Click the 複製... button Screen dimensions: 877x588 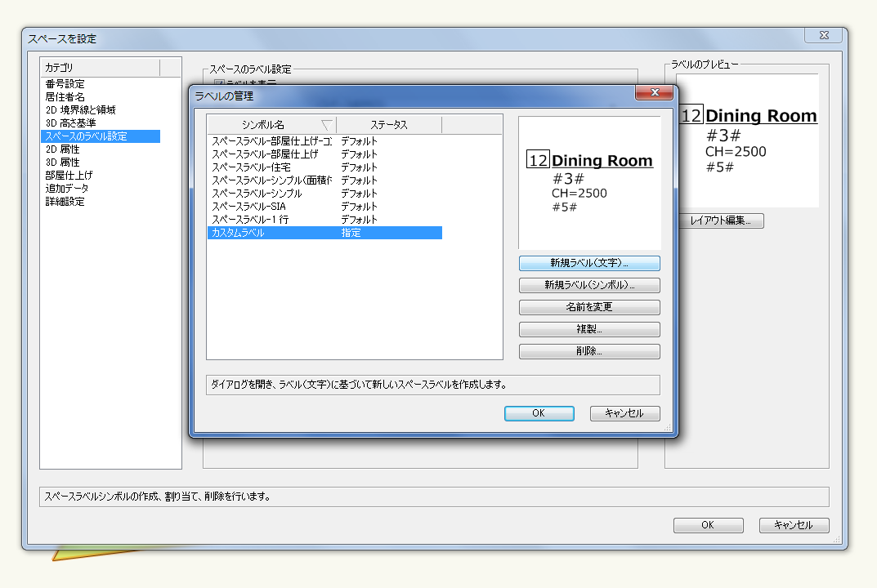(x=589, y=329)
